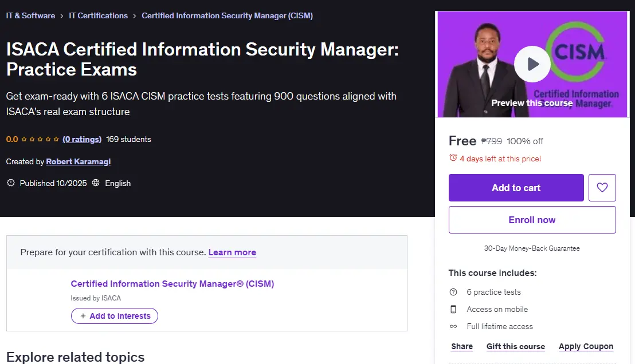The width and height of the screenshot is (635, 364).
Task: Click the 'Free' price text
Action: (x=462, y=141)
